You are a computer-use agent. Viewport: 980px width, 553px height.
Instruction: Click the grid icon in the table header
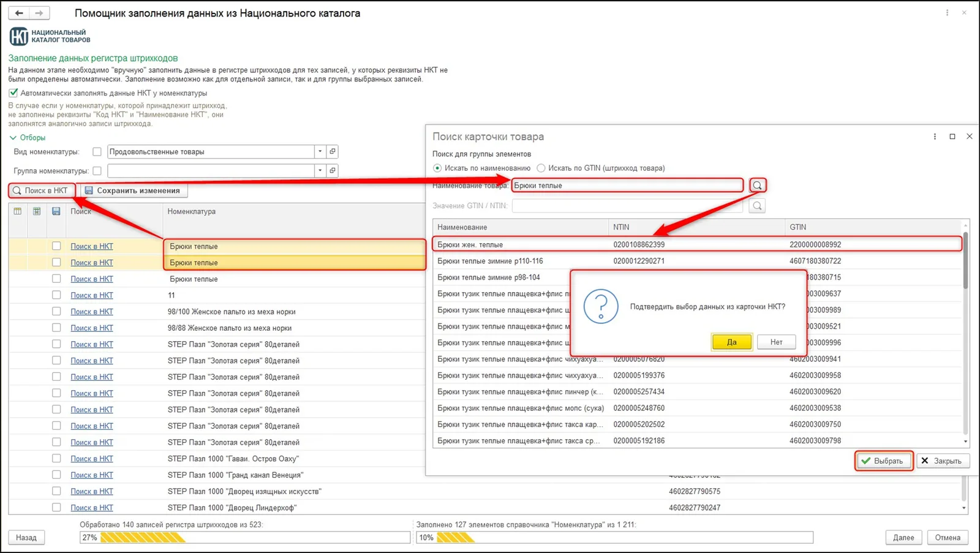point(37,211)
